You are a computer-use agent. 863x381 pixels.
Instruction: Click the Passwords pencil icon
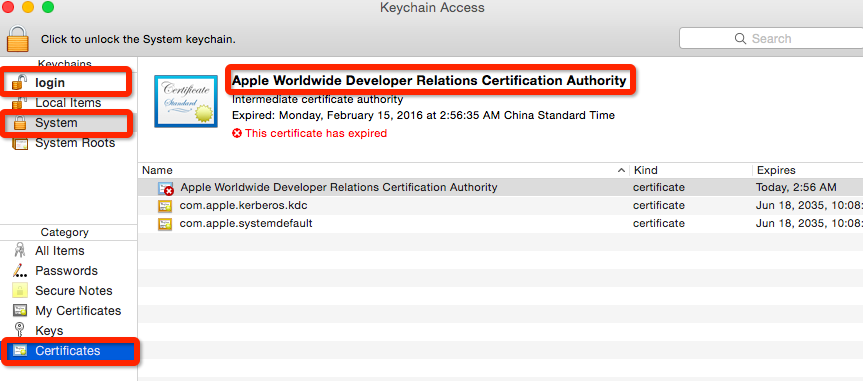pyautogui.click(x=20, y=271)
